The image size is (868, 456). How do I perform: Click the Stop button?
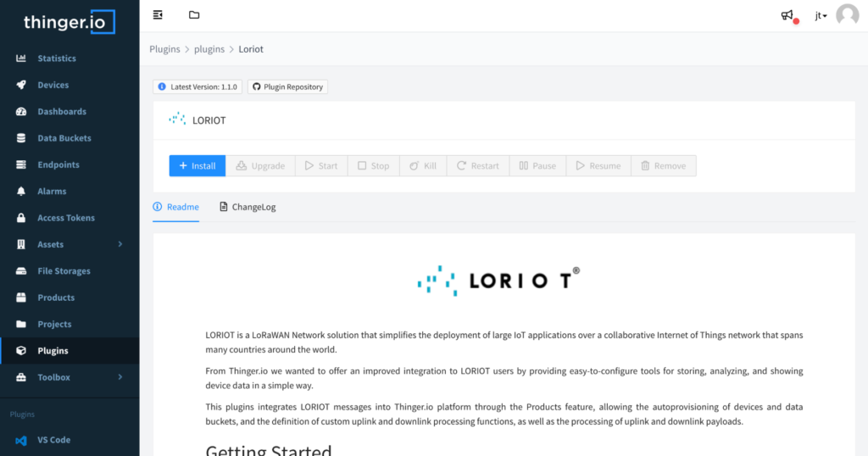point(374,165)
